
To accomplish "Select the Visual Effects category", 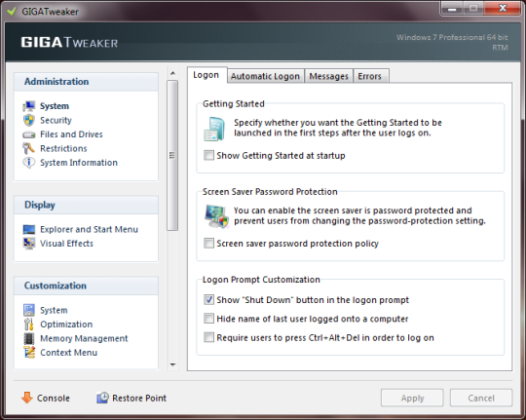I will pos(67,244).
